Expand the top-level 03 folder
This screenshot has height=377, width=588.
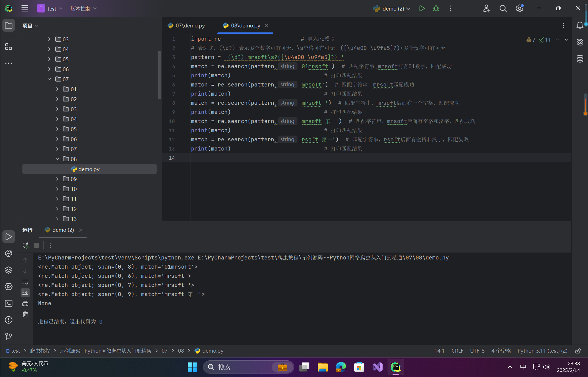tap(49, 39)
